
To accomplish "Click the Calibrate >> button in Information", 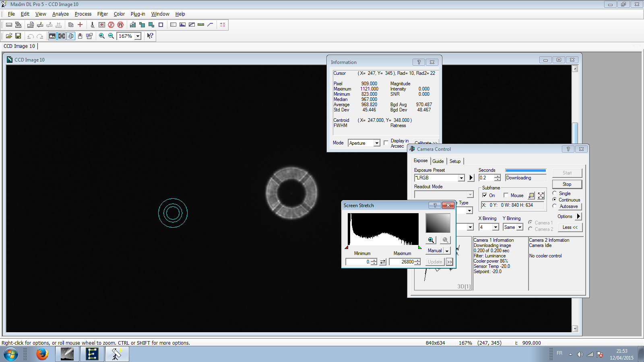I will point(426,142).
